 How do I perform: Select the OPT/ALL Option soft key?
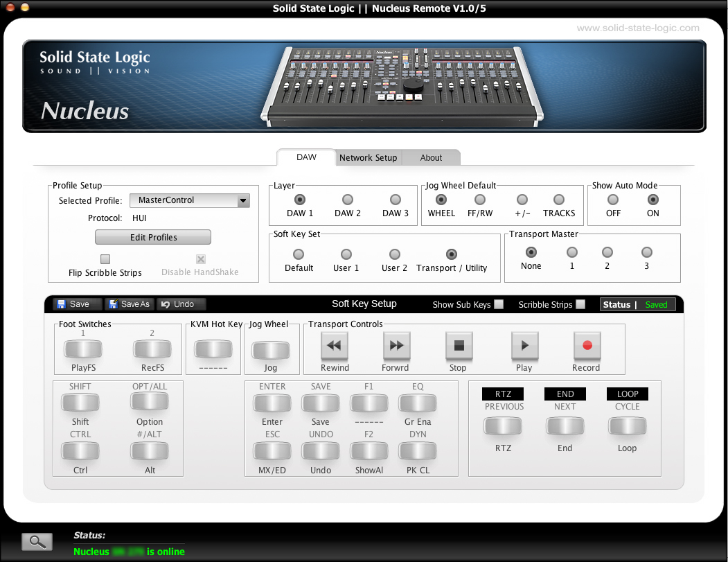click(x=150, y=402)
